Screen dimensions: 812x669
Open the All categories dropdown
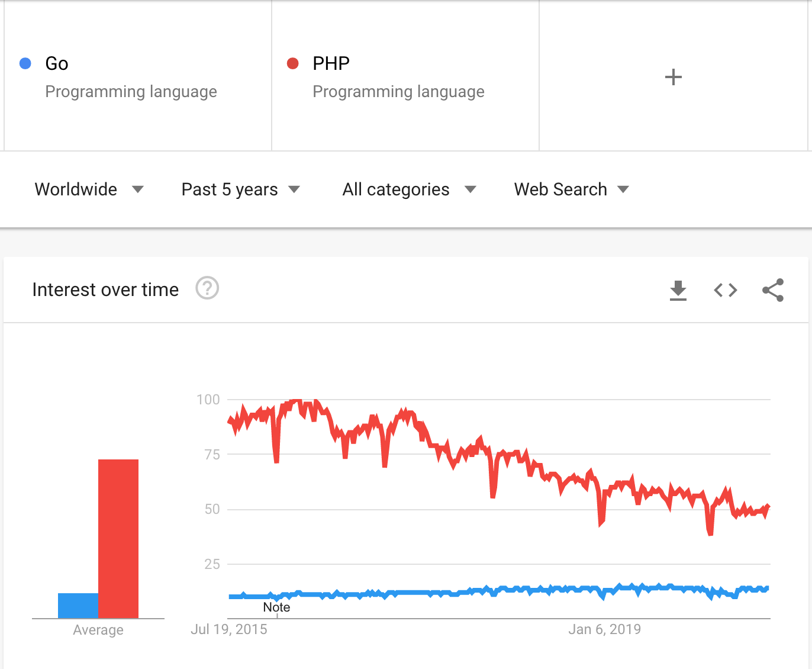tap(409, 189)
